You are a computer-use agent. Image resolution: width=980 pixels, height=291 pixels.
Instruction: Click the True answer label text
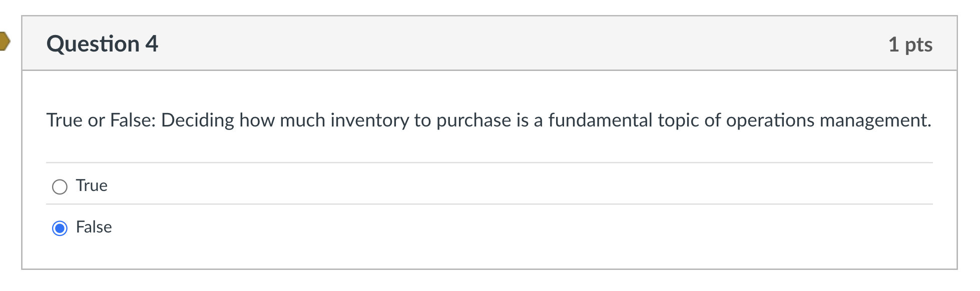click(x=91, y=185)
